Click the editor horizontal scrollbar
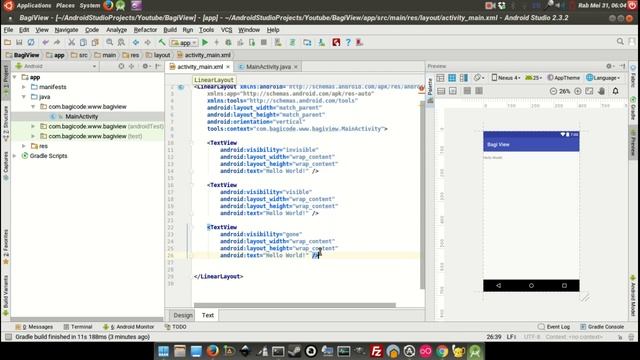 [295, 305]
